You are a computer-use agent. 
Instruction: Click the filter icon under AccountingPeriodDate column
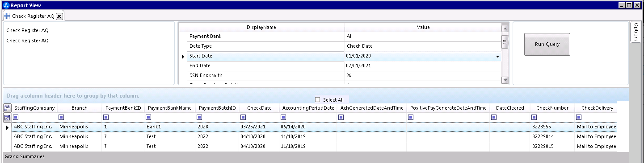[x=283, y=117]
